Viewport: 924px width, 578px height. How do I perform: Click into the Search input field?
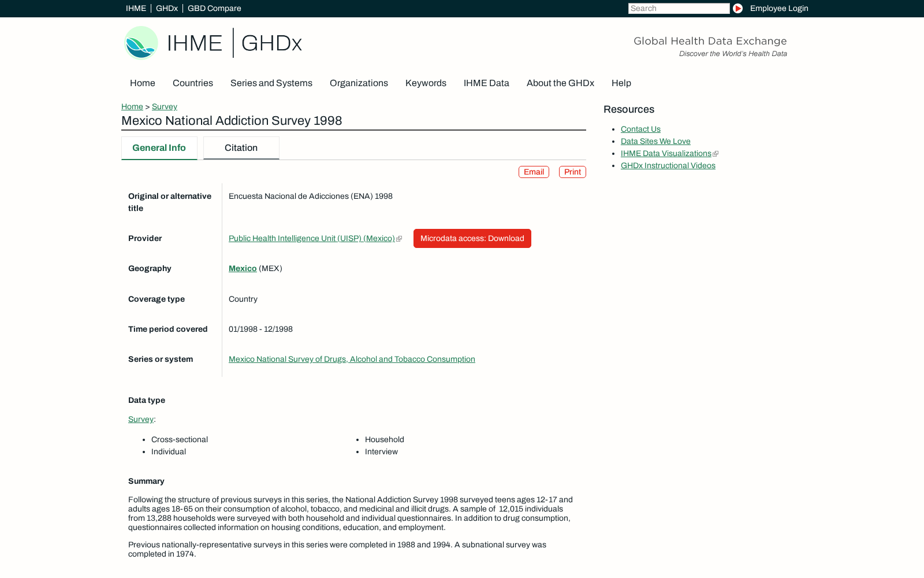coord(679,9)
